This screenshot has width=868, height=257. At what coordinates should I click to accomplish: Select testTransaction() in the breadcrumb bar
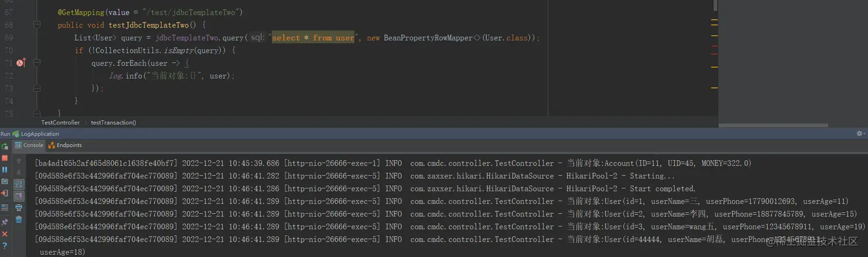114,122
